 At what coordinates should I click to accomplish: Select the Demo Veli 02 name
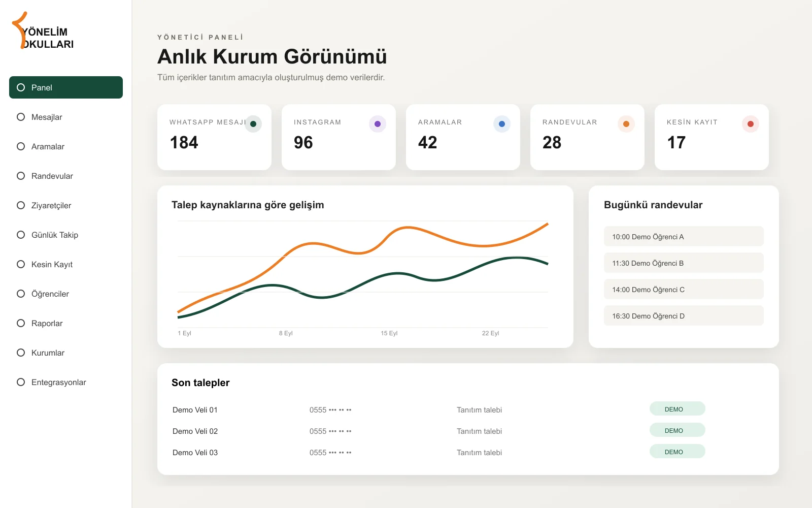(x=195, y=431)
